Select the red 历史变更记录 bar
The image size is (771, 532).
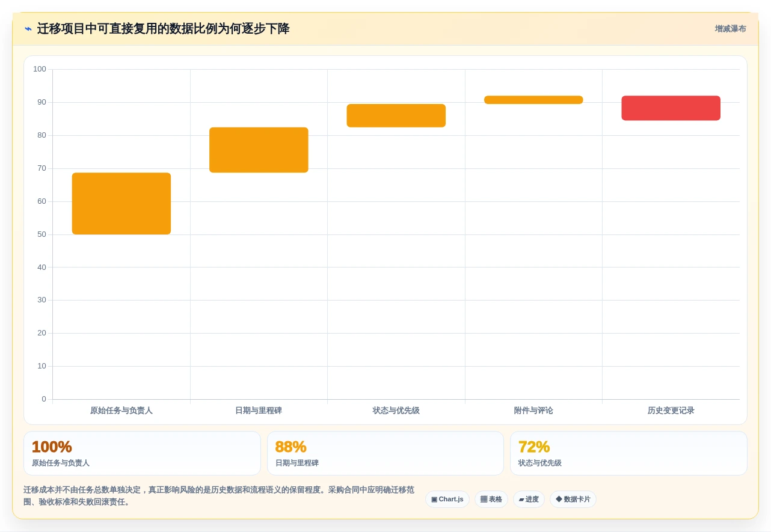click(x=671, y=108)
